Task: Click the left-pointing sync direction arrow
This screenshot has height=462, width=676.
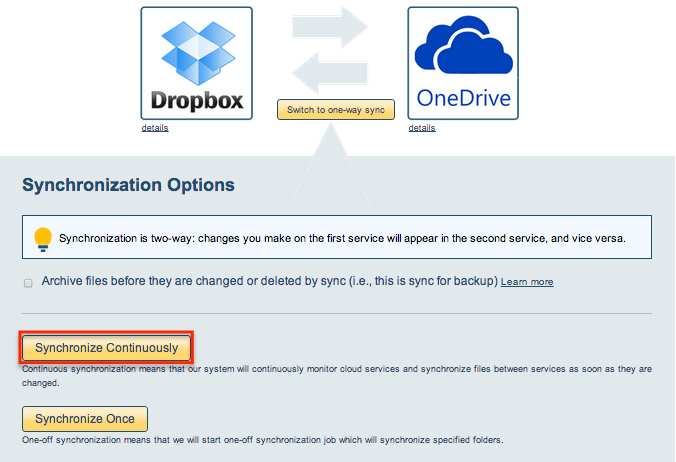Action: 330,72
